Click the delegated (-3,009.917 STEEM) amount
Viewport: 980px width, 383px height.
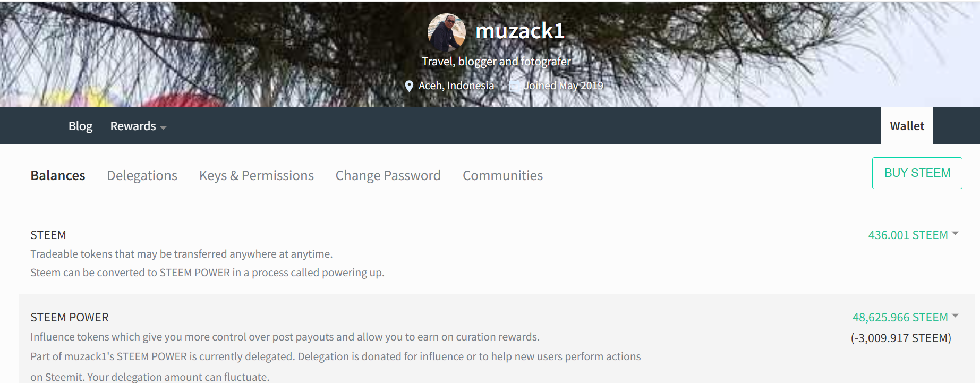[901, 338]
